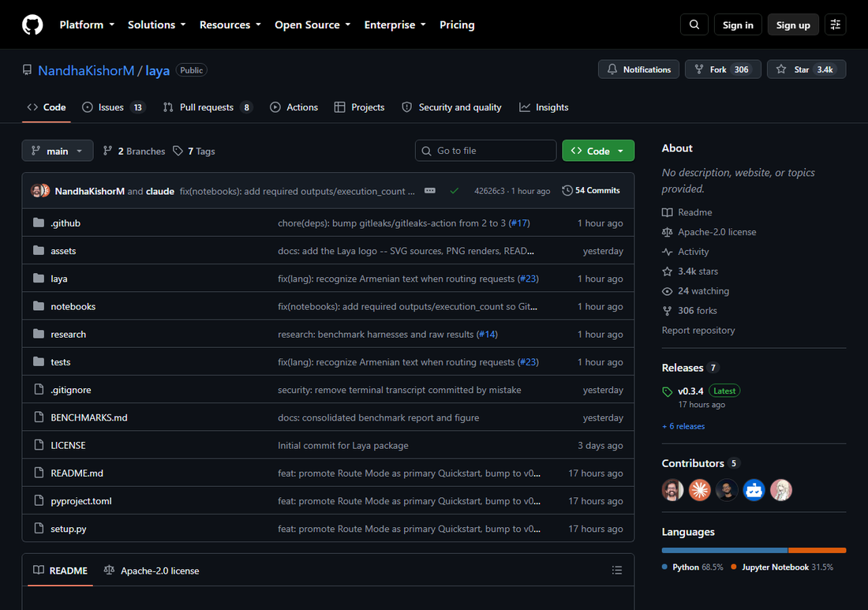868x610 pixels.
Task: Open the .gitignore file icon
Action: point(39,390)
